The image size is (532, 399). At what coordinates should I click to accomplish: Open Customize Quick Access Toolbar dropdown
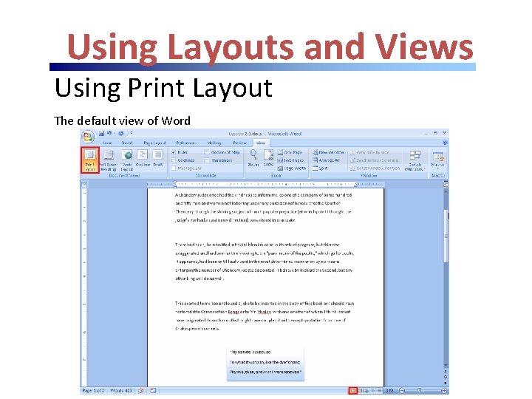(132, 133)
